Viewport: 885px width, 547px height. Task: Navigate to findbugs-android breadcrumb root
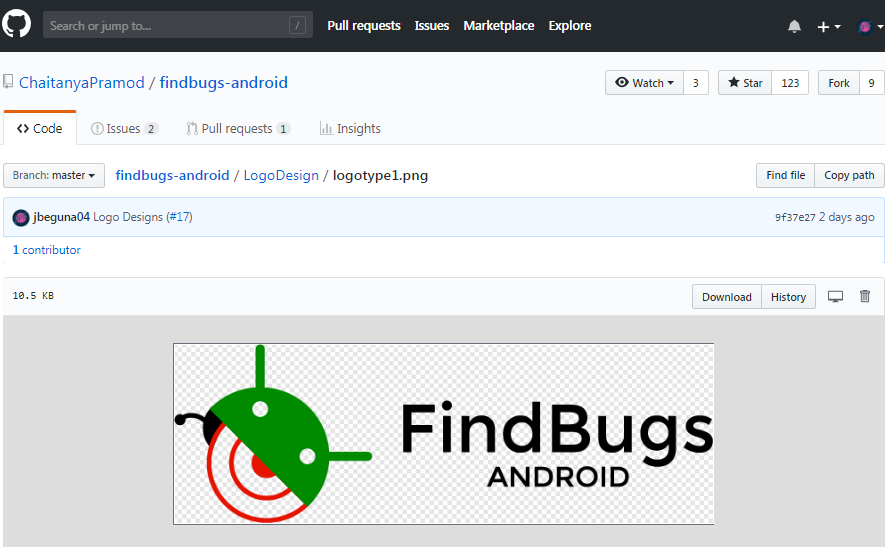point(172,175)
